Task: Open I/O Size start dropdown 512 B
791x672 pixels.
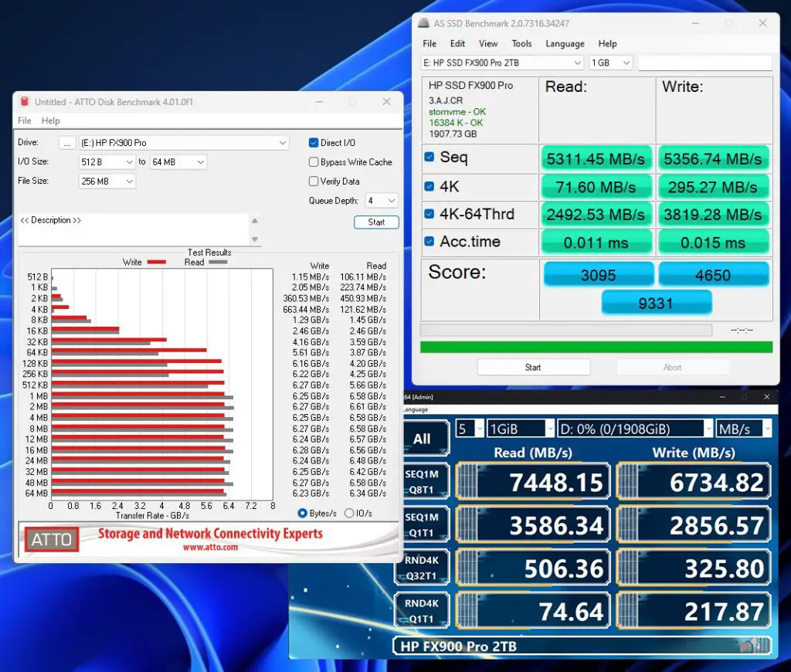Action: [107, 162]
